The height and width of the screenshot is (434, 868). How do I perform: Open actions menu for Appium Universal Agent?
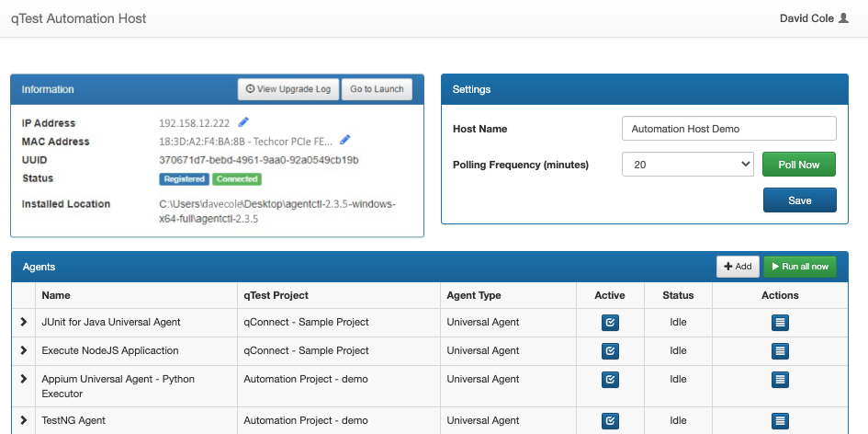[780, 379]
